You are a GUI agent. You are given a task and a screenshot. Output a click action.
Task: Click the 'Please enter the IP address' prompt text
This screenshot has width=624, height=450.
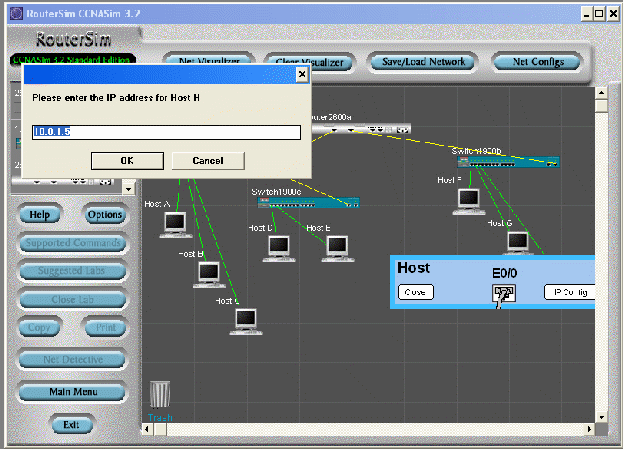[116, 98]
